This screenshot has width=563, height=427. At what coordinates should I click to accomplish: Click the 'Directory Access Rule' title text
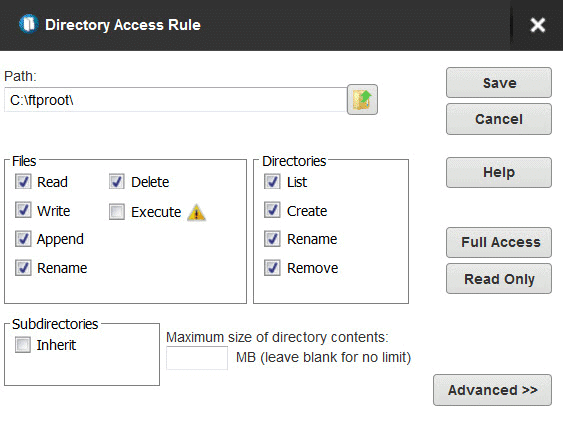tap(123, 25)
